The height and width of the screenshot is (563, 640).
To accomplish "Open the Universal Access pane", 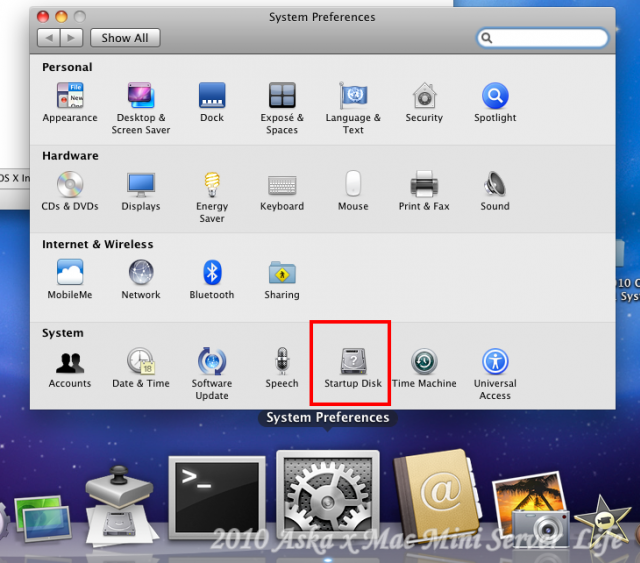I will pos(495,374).
